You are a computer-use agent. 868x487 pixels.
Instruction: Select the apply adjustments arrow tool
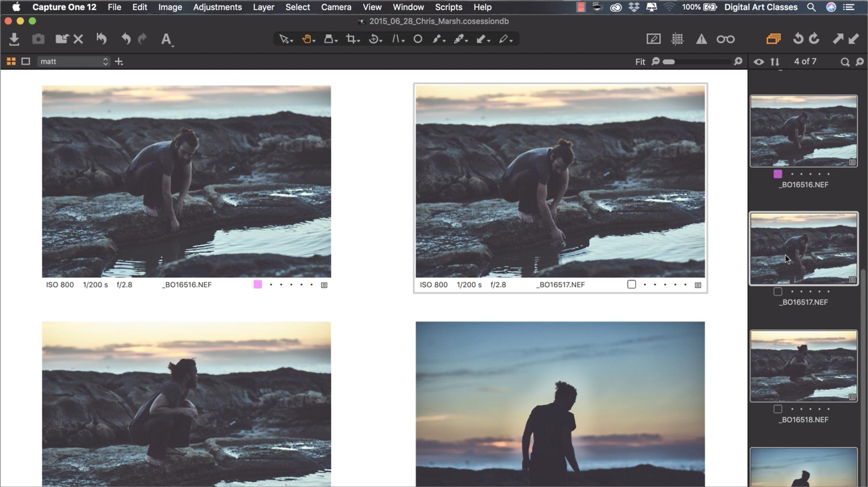(483, 39)
